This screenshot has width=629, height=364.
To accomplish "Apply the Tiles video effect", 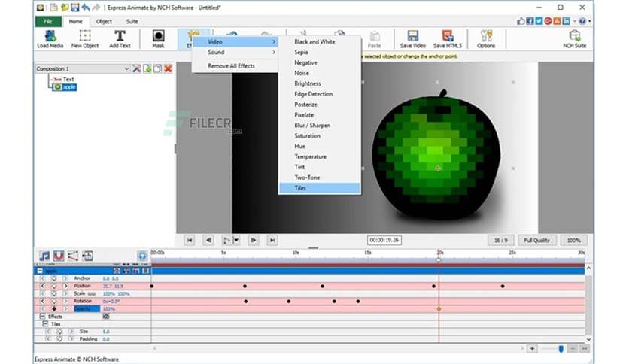I will [319, 188].
